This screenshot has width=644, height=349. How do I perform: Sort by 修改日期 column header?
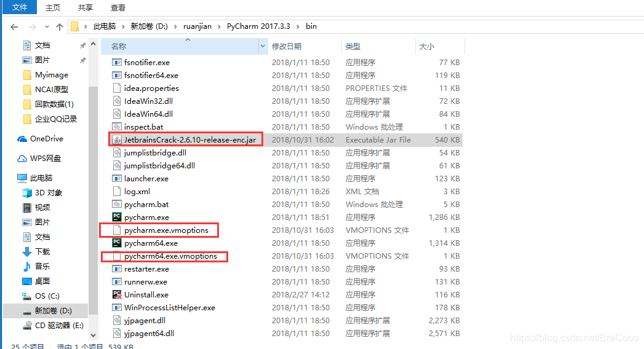coord(287,46)
